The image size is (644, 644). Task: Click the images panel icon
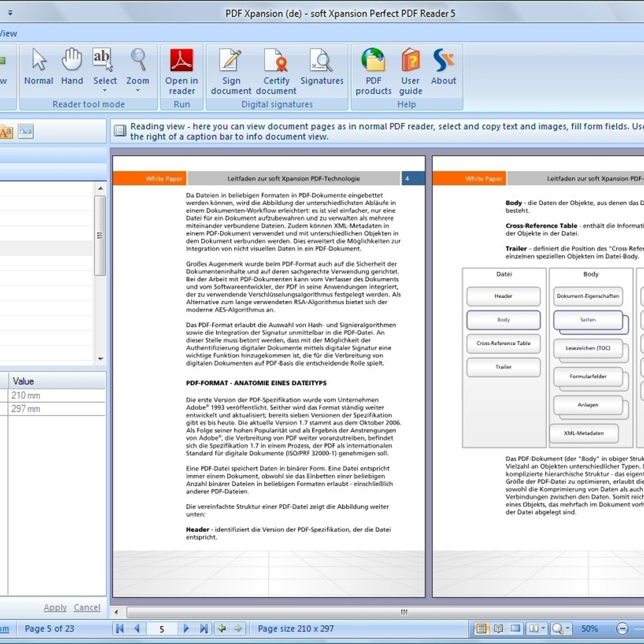point(26,131)
